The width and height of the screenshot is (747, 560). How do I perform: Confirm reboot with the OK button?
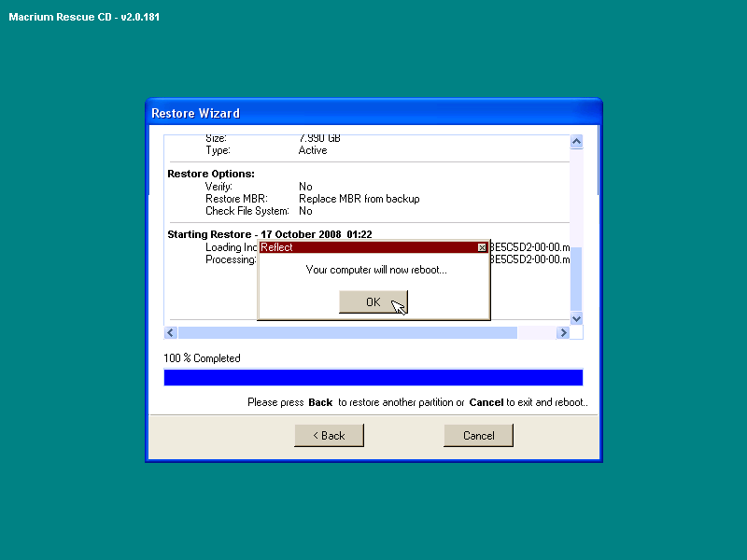click(x=373, y=301)
